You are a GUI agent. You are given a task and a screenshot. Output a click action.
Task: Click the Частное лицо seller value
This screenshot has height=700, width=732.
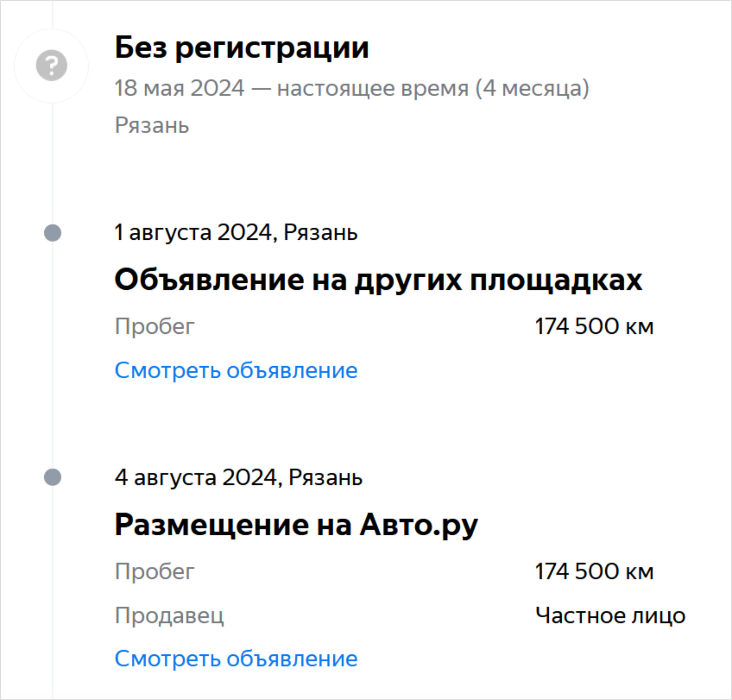click(x=610, y=616)
